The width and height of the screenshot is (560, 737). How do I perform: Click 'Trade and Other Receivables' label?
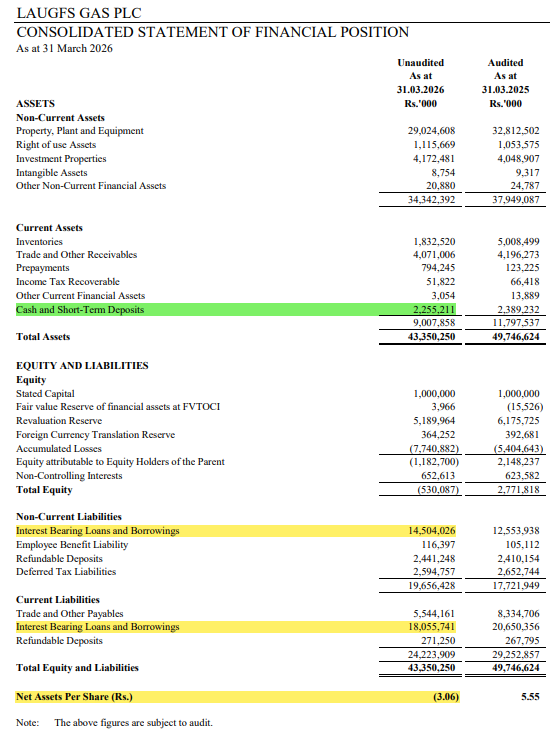tap(77, 255)
